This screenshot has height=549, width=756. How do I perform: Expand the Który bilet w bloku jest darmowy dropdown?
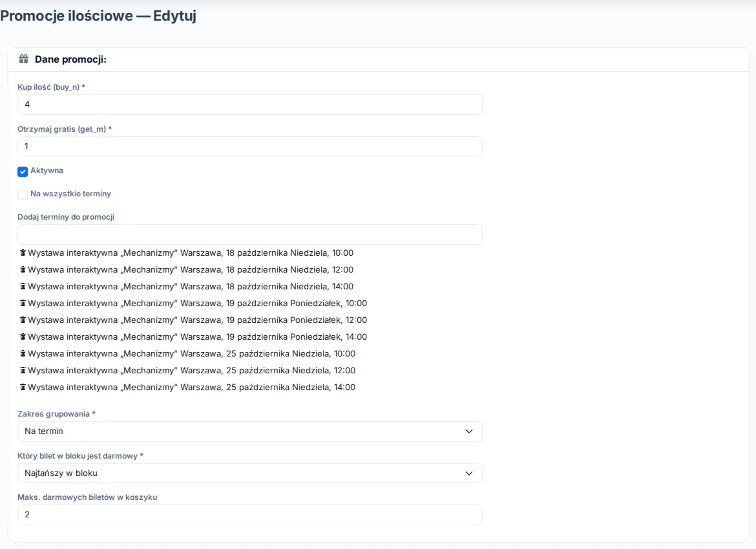pyautogui.click(x=250, y=473)
